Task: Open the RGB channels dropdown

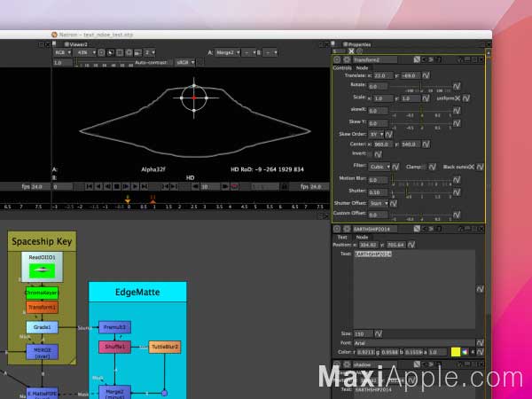Action: [63, 52]
